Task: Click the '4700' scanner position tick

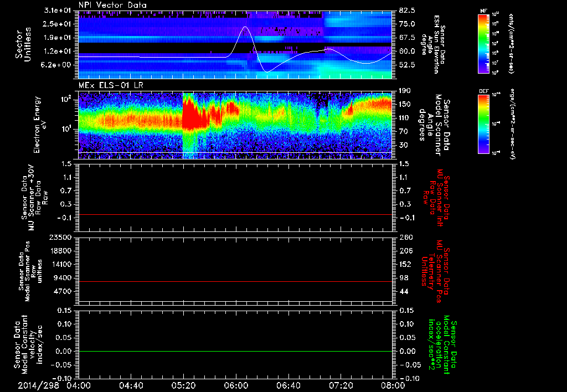Action: point(63,291)
